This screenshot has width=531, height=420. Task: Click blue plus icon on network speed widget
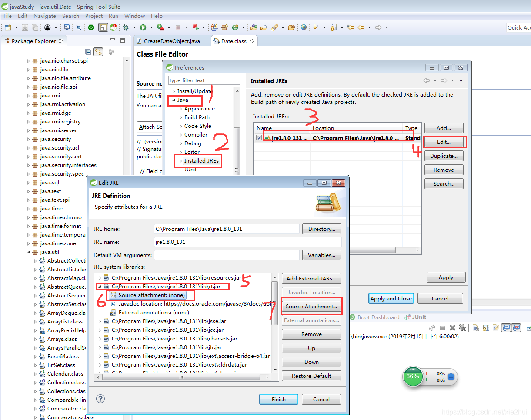coord(451,377)
